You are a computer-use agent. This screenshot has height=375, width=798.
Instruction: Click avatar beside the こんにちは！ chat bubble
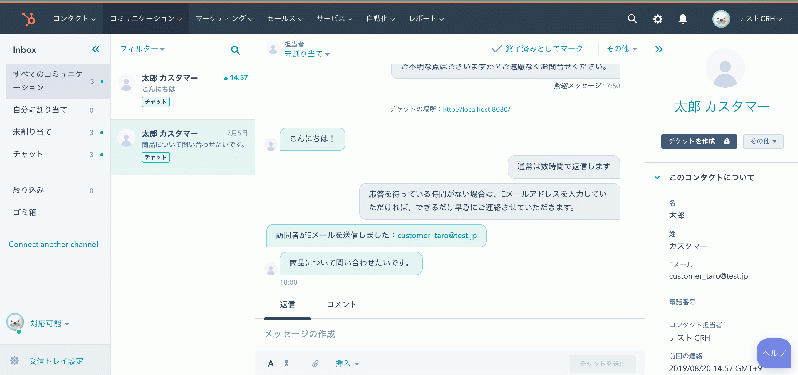click(271, 145)
